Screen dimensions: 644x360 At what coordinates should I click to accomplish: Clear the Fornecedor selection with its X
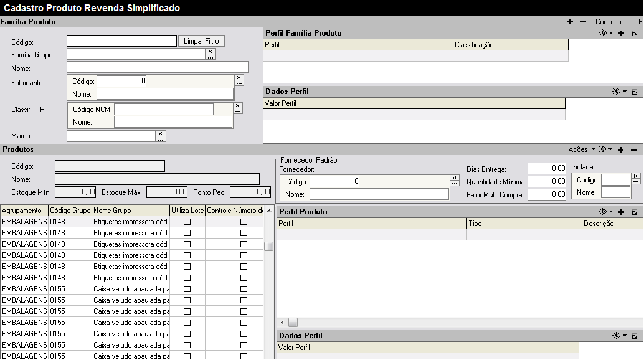pos(455,178)
